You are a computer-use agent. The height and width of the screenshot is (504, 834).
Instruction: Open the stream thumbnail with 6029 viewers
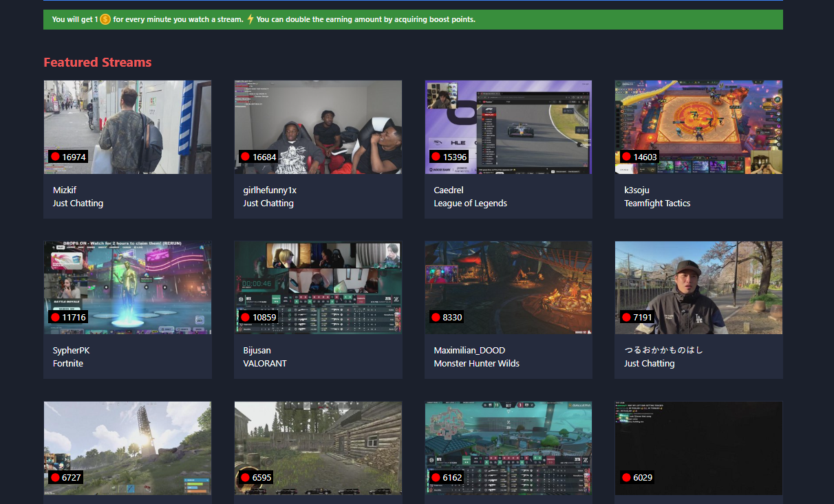(698, 448)
